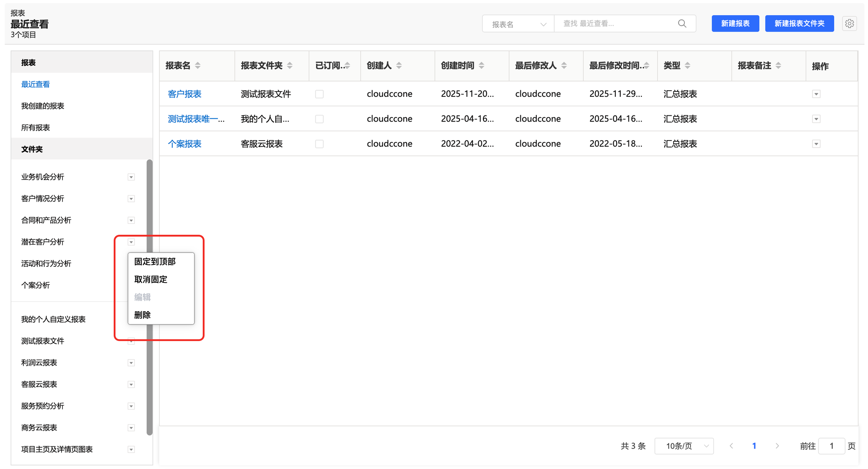Select 固定到顶部 in context menu
Viewport: 868px width, 469px height.
click(155, 262)
